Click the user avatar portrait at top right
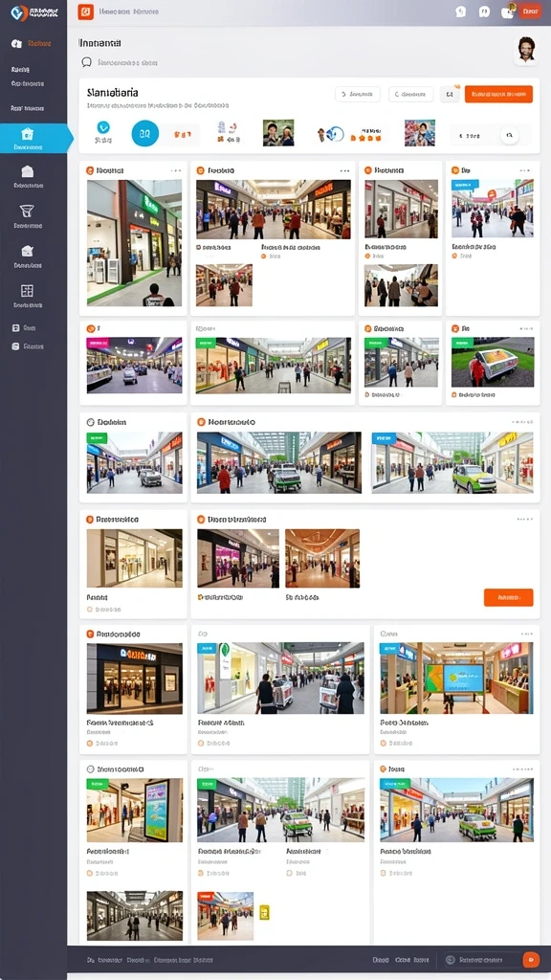The image size is (551, 980). pos(525,50)
